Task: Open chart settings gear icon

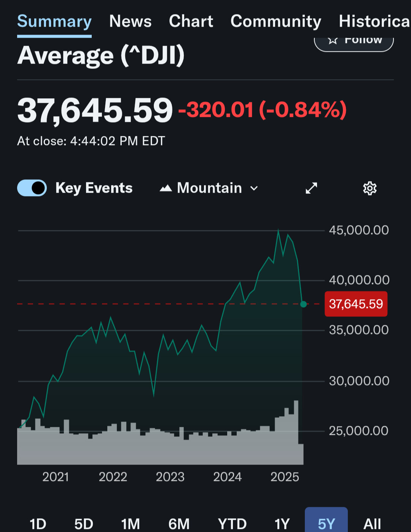Action: point(370,188)
